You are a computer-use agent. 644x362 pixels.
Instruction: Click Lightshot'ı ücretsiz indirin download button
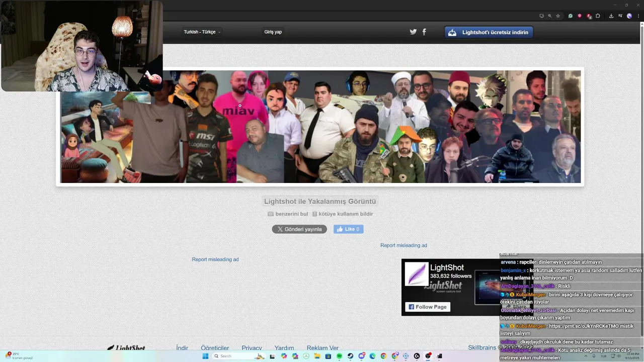(x=489, y=32)
